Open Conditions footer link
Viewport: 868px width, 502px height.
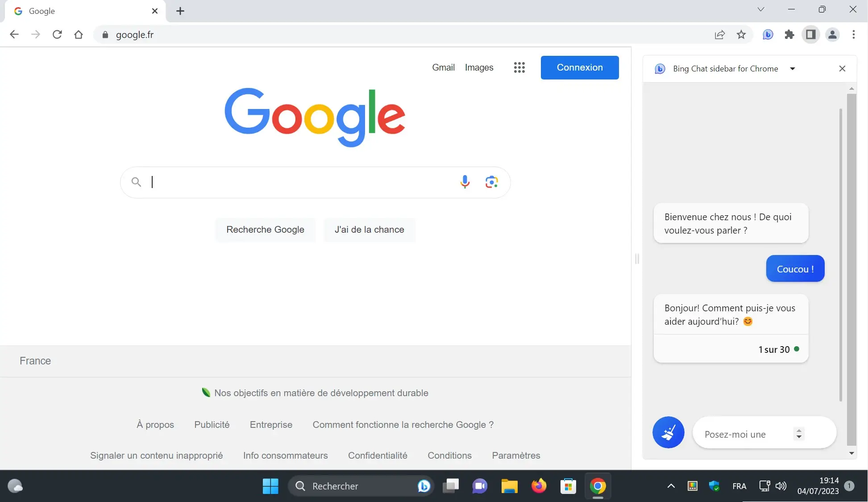(x=449, y=456)
